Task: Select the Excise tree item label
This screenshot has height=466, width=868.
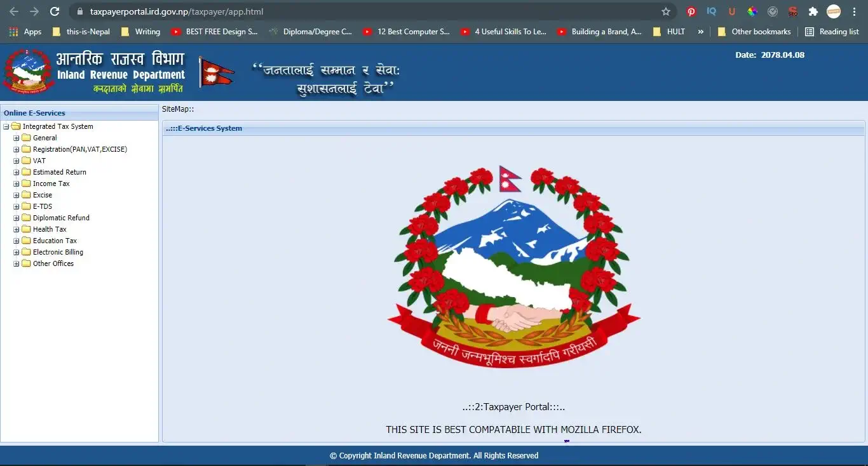Action: pos(43,195)
